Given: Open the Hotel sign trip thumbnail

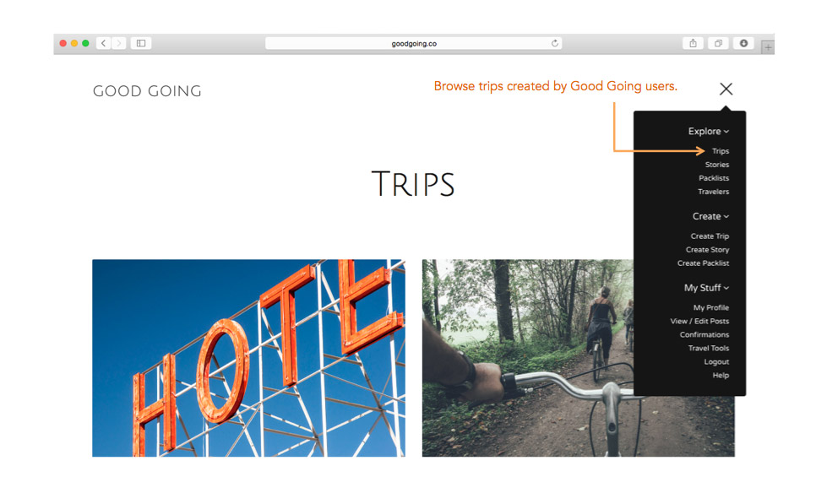Looking at the screenshot, I should coord(248,358).
